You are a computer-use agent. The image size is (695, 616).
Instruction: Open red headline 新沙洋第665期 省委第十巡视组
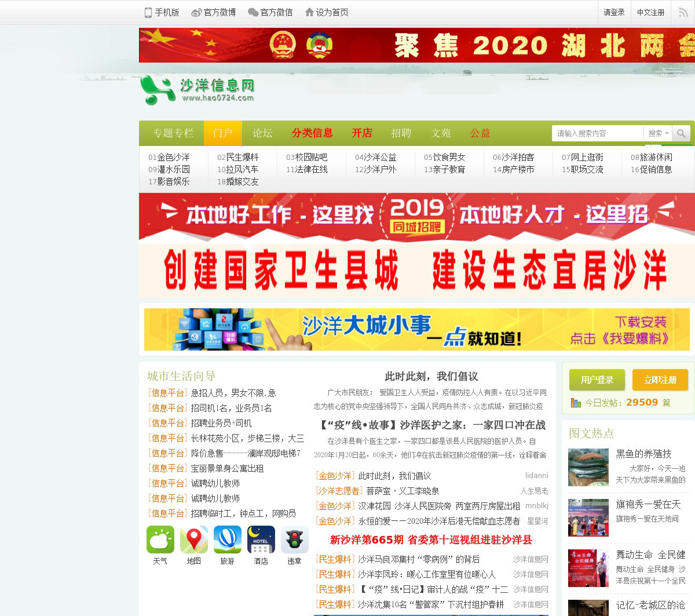click(431, 540)
